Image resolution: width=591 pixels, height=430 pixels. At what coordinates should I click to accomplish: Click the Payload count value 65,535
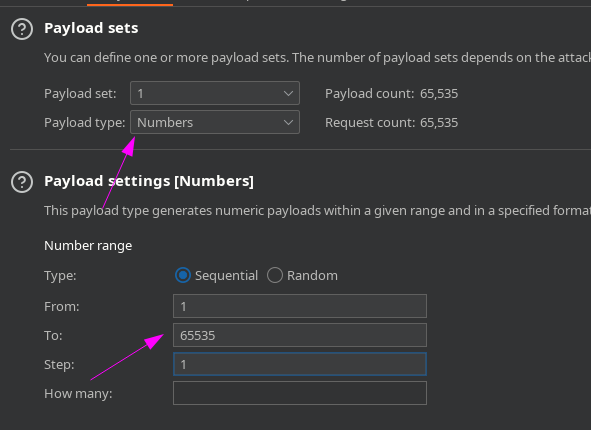439,93
